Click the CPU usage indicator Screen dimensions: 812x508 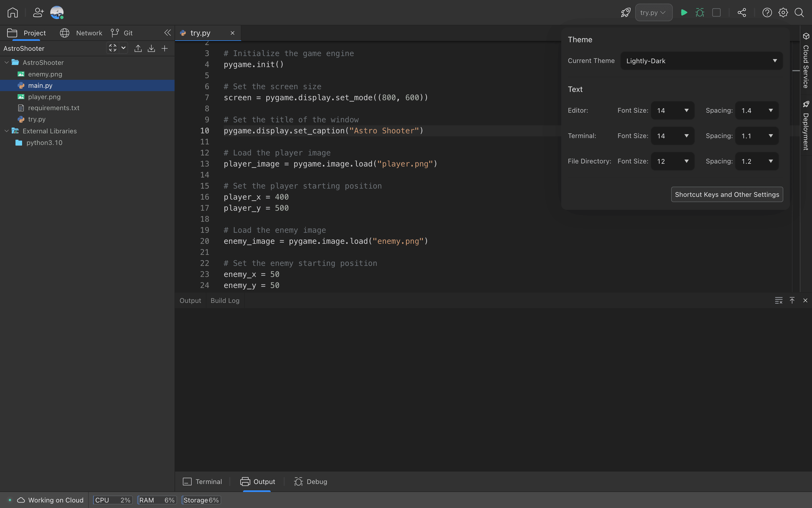coord(113,500)
